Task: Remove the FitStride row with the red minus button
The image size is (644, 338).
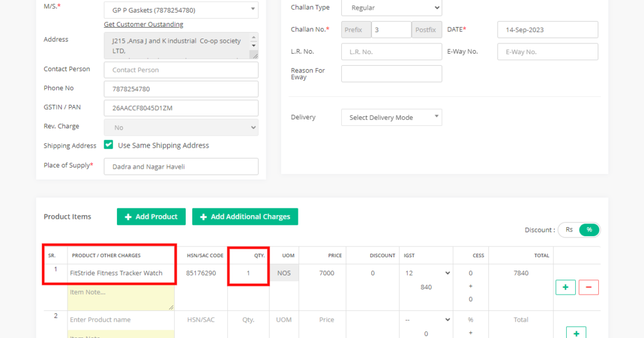Action: (x=589, y=287)
